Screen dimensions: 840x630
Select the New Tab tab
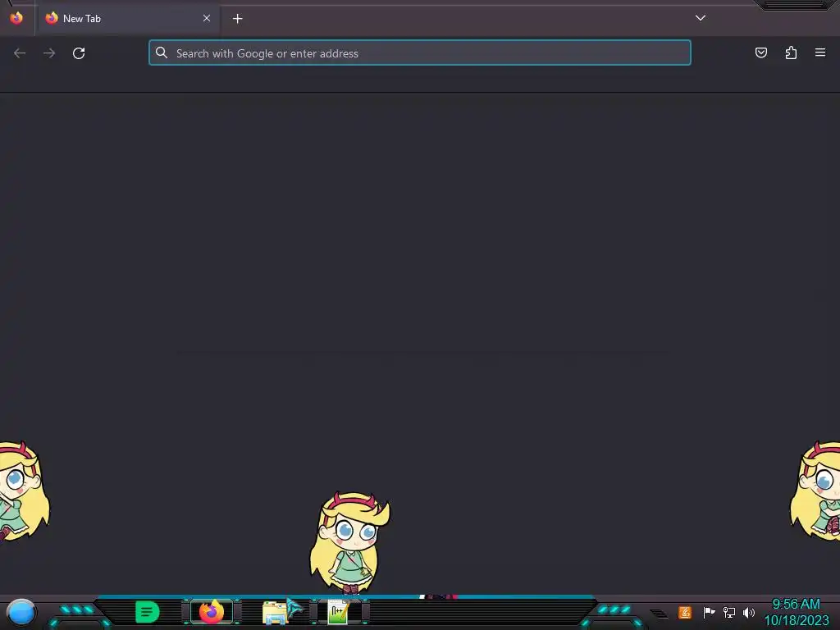[x=127, y=19]
